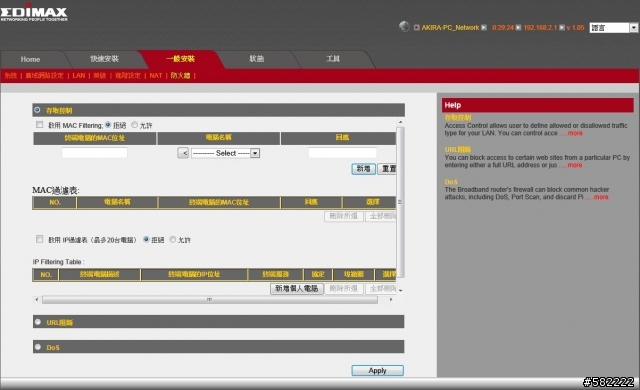Open the 'more' link under Access Control help
Viewport: 640px width, 390px height.
[575, 133]
